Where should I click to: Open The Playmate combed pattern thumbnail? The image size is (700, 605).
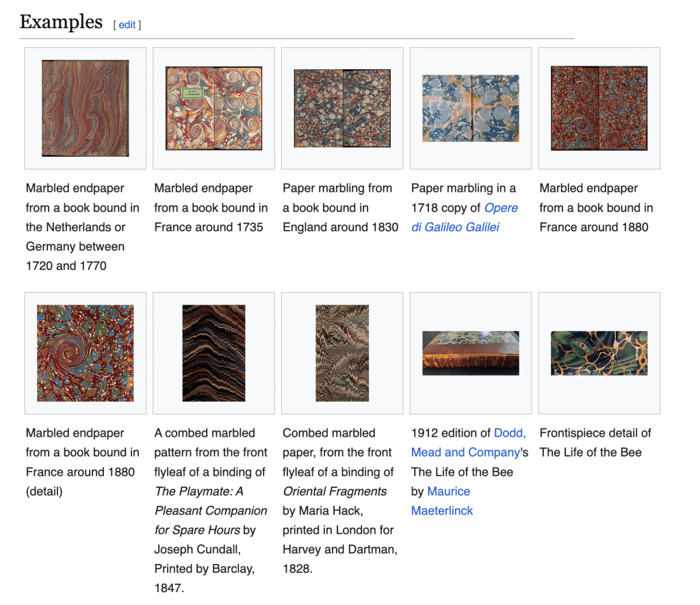pos(213,353)
